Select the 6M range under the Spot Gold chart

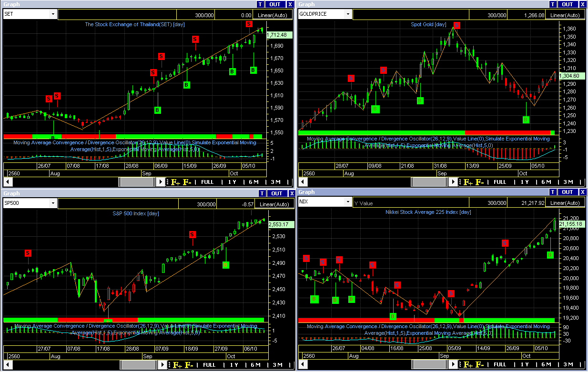(547, 182)
